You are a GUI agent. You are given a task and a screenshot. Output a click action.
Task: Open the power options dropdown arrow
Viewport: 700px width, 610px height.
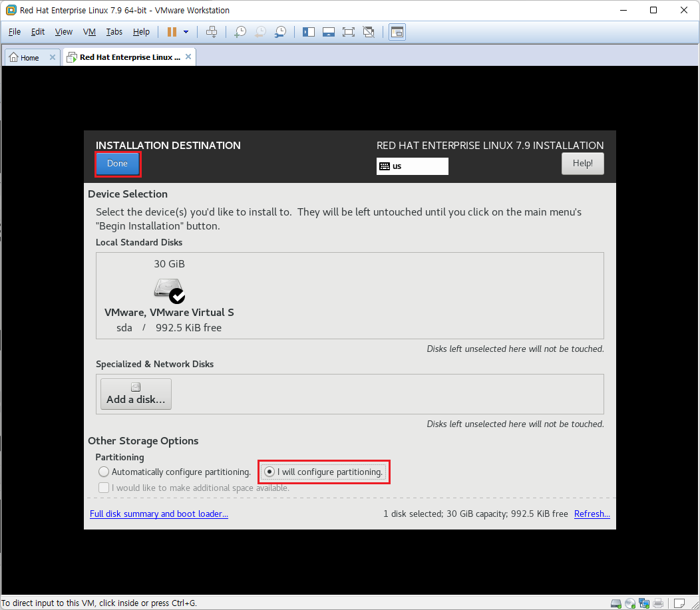[186, 32]
